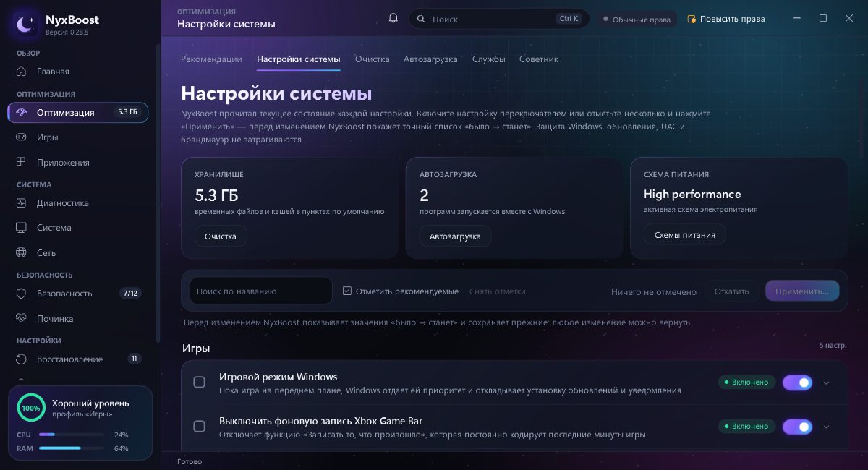Screen dimensions: 868x470
Task: Expand the Xbox Game Bar row chevron
Action: pos(827,427)
